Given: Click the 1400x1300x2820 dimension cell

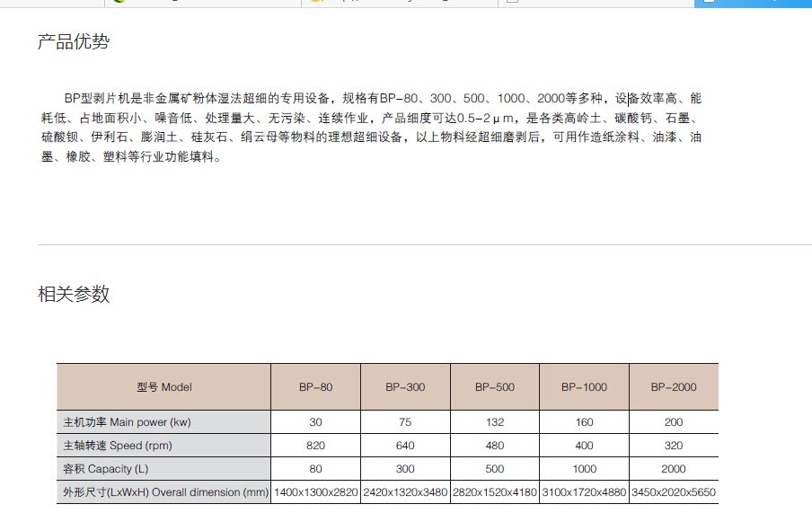Looking at the screenshot, I should [x=315, y=492].
